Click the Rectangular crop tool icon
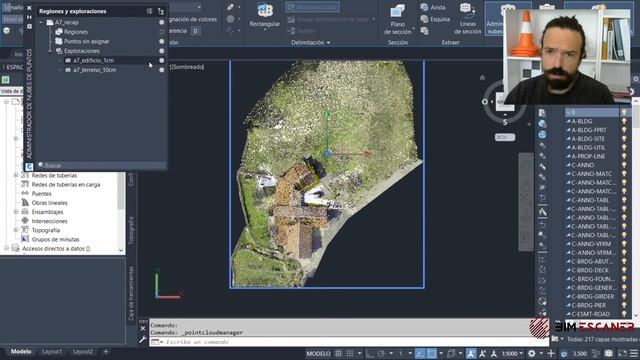 (264, 10)
